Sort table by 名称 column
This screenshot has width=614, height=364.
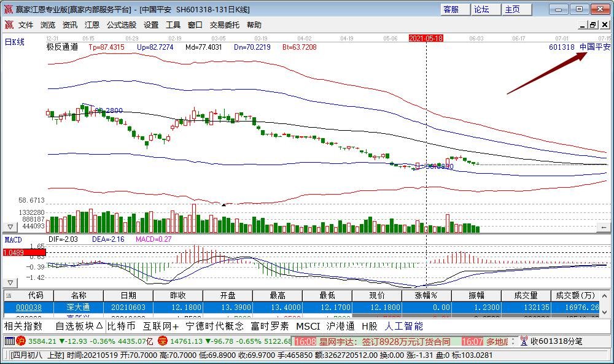click(79, 295)
